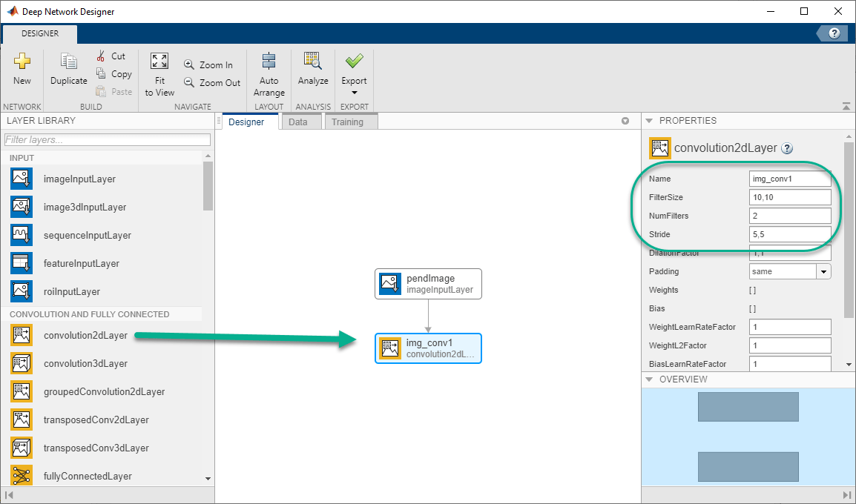
Task: Click the Cut scissors icon
Action: [100, 56]
